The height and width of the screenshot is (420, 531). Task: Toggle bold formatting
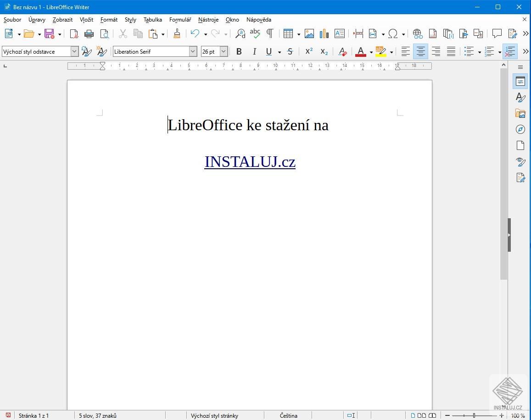point(239,51)
